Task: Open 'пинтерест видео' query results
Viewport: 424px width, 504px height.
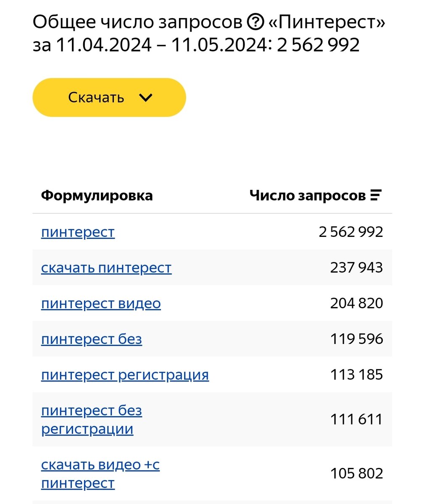Action: pyautogui.click(x=101, y=303)
